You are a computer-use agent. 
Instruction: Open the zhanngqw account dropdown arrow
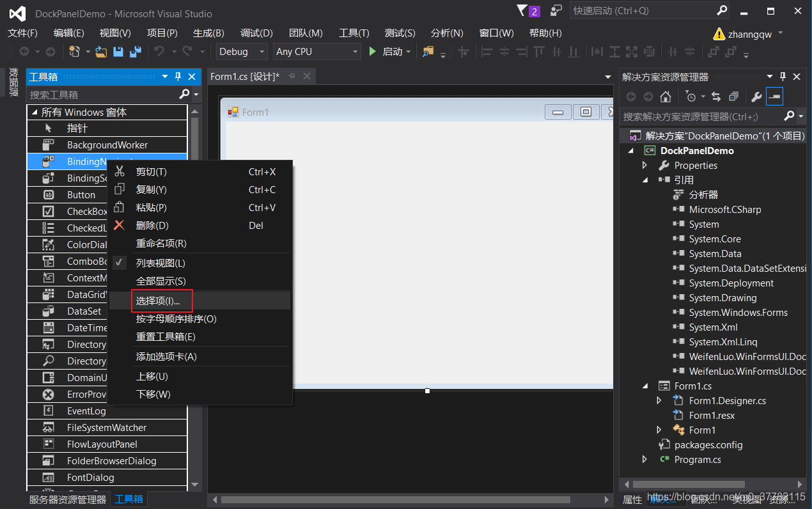coord(780,33)
